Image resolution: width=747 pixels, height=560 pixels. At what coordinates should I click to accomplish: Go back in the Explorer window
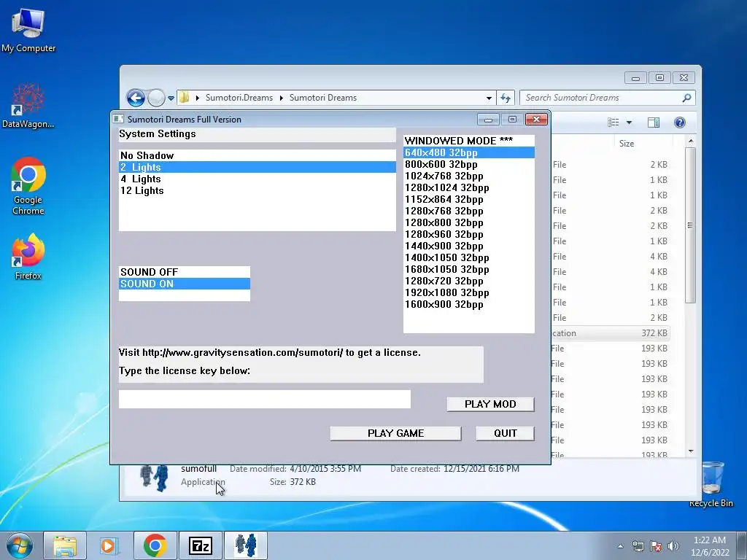point(136,98)
